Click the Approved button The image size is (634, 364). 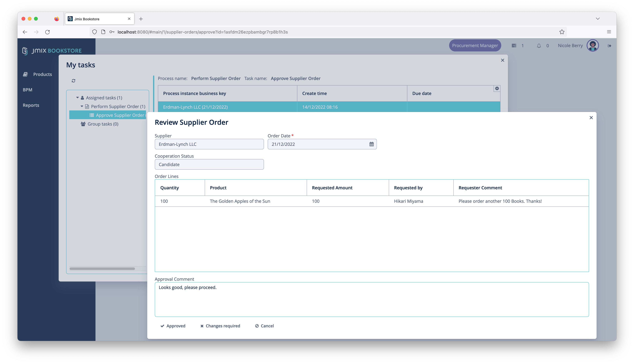pos(173,326)
